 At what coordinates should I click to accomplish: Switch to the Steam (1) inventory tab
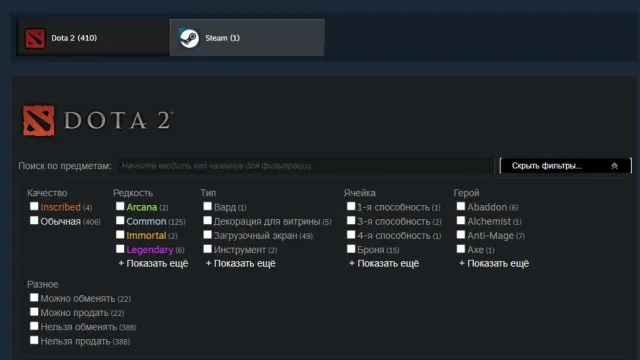[247, 38]
